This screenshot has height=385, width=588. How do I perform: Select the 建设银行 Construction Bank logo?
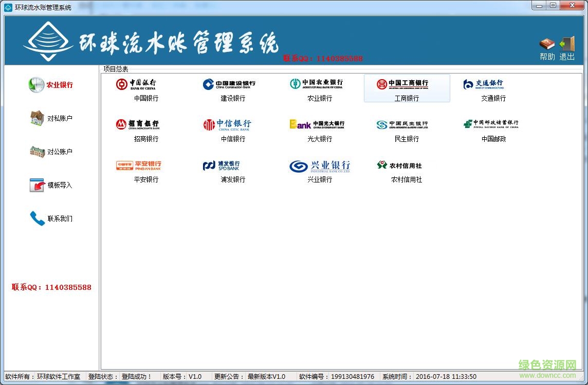point(229,84)
